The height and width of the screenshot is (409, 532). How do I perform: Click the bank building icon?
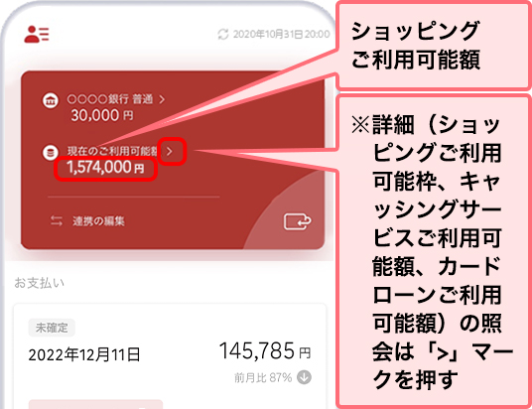(51, 100)
